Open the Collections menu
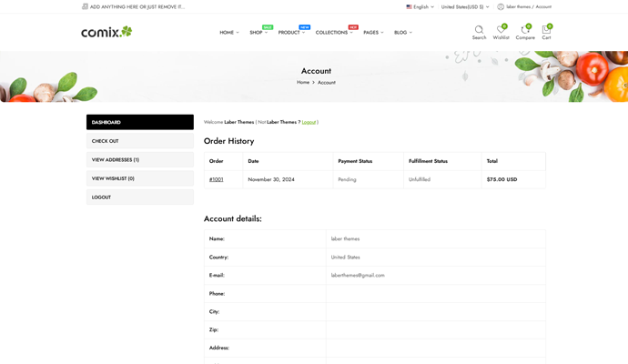 333,33
